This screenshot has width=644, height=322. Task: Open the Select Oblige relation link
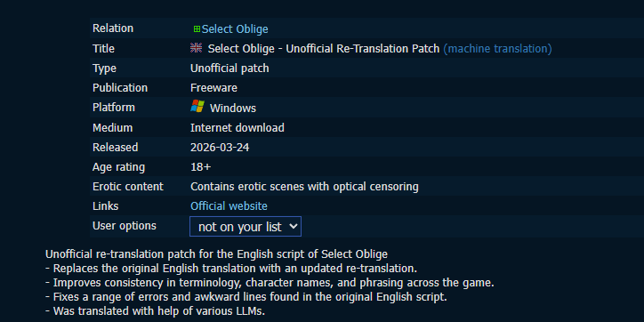[x=235, y=29]
